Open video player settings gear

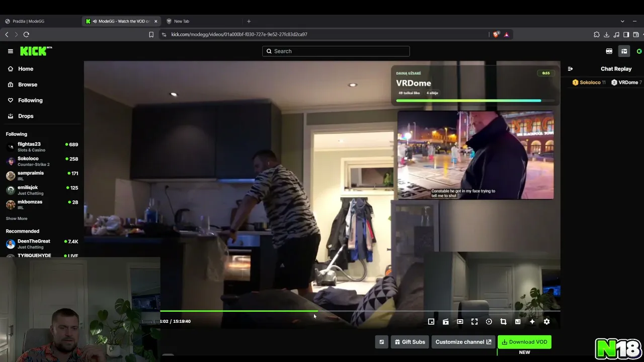[x=547, y=322]
